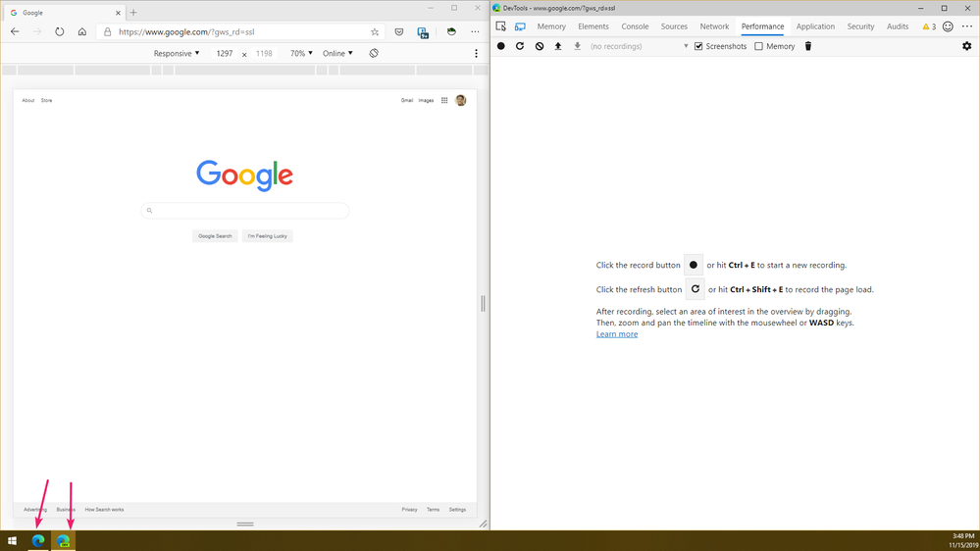Select the Performance tab
Screen dimensions: 980x551
(x=762, y=26)
